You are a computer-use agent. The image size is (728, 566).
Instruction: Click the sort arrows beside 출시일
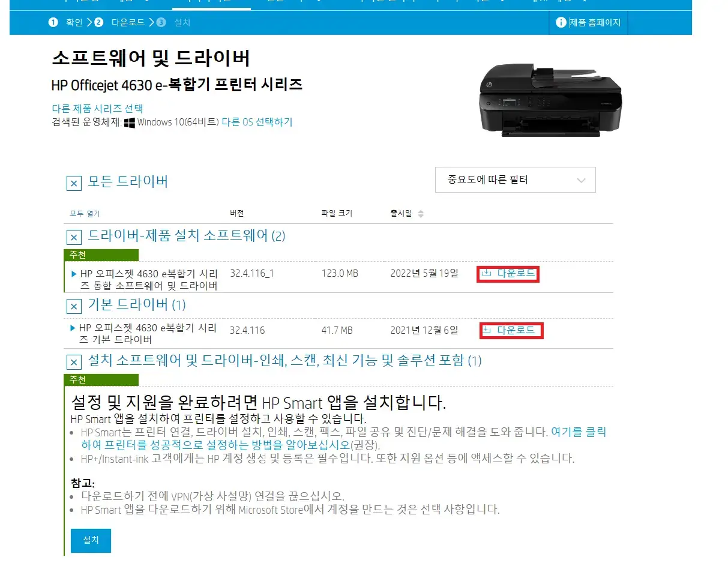421,214
